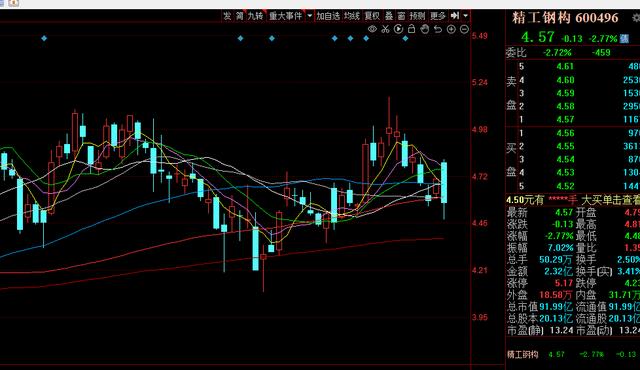Click 总手 value 50.29万
The image size is (640, 370).
pyautogui.click(x=556, y=259)
